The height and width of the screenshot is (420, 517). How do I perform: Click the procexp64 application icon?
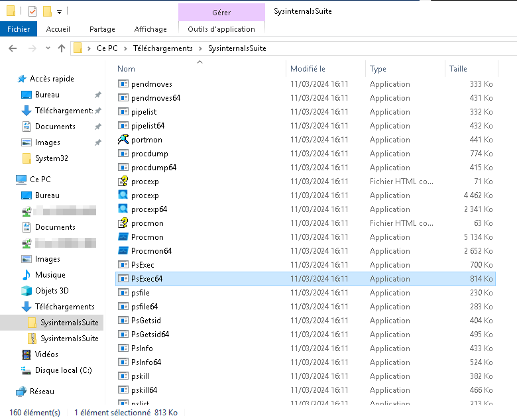123,209
